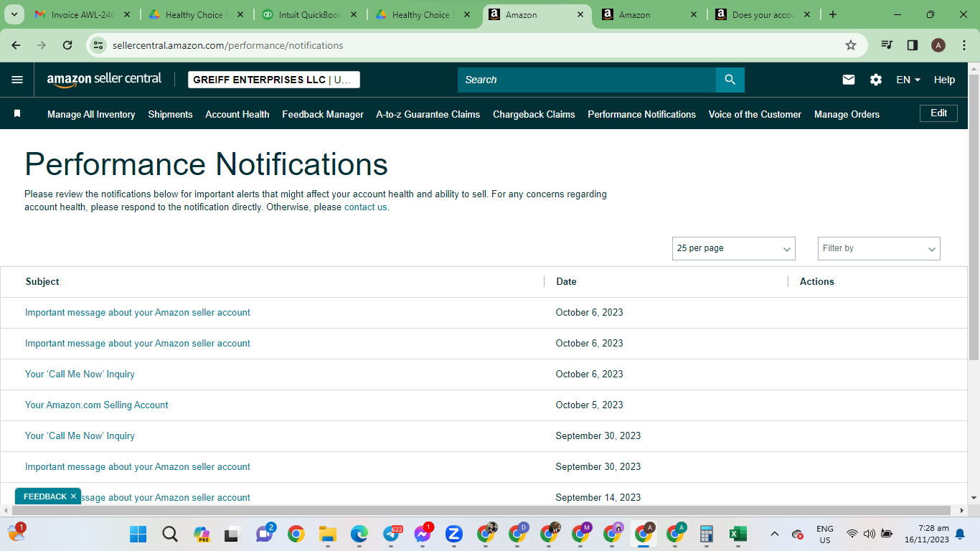Open the Windows notification bell
This screenshot has height=551, width=980.
coord(960,534)
